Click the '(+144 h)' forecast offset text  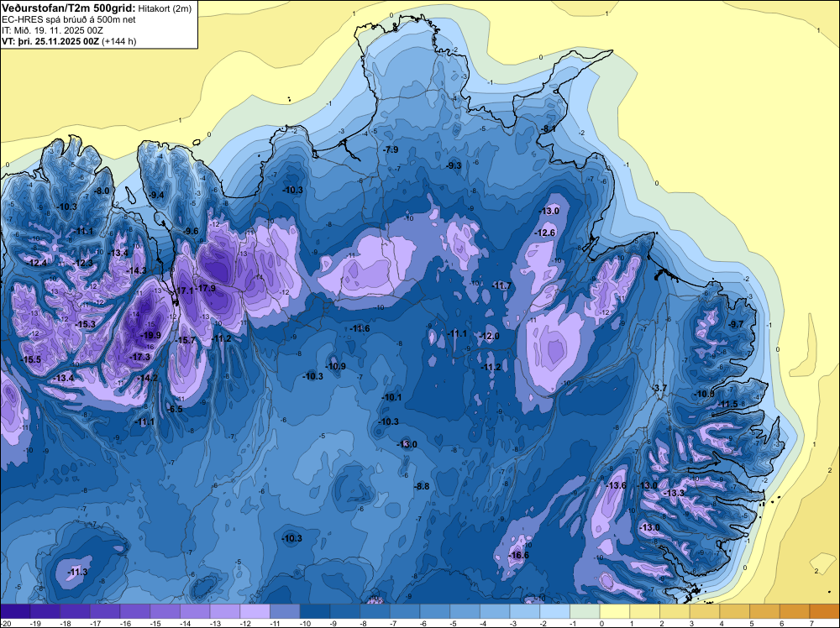[119, 42]
